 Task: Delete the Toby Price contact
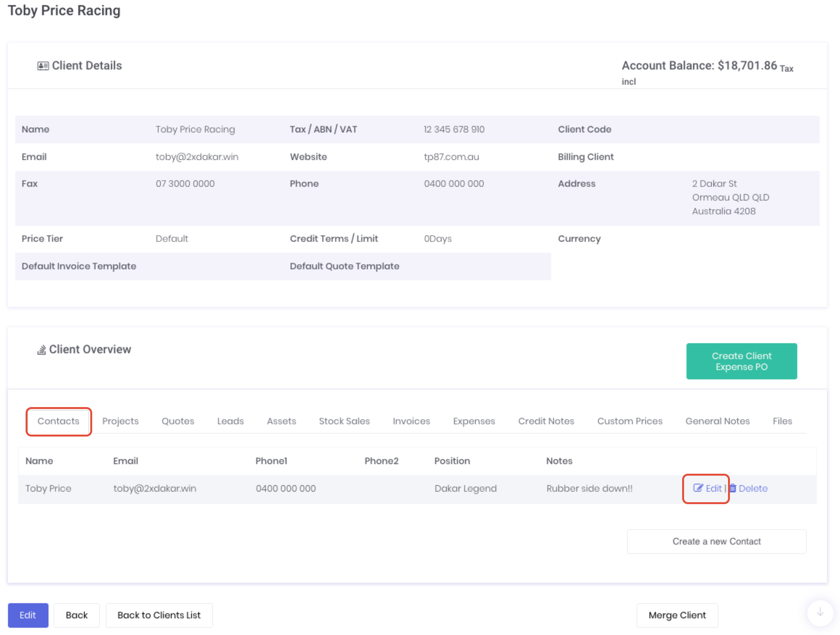tap(748, 488)
